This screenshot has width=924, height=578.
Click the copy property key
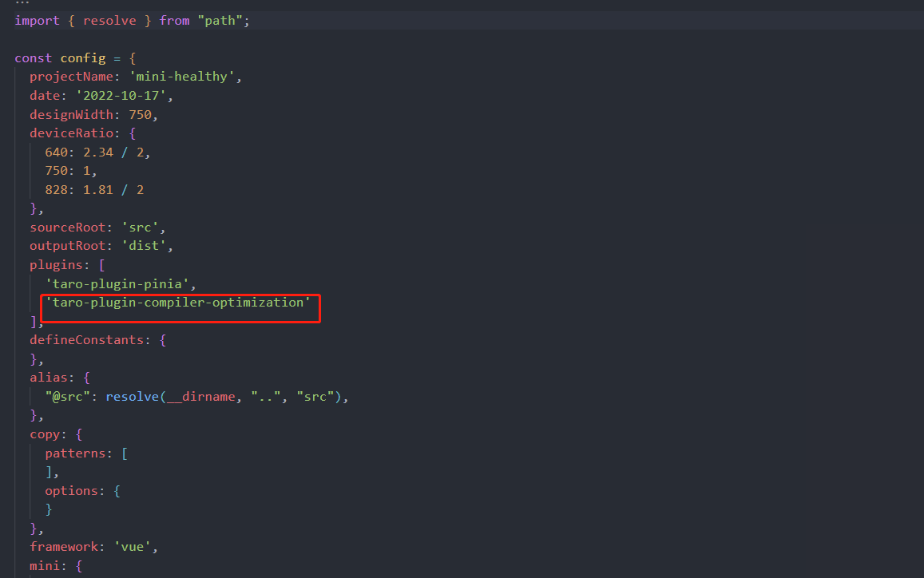click(x=45, y=433)
